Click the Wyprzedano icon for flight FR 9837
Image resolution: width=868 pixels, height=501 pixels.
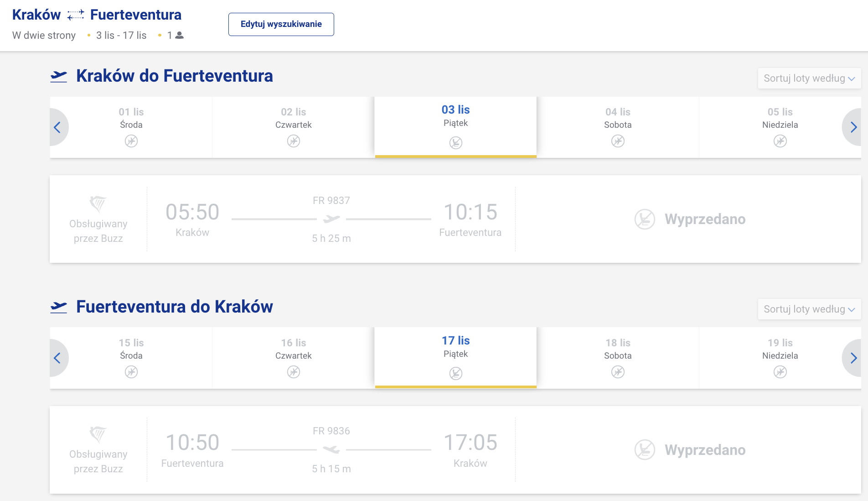click(x=645, y=219)
